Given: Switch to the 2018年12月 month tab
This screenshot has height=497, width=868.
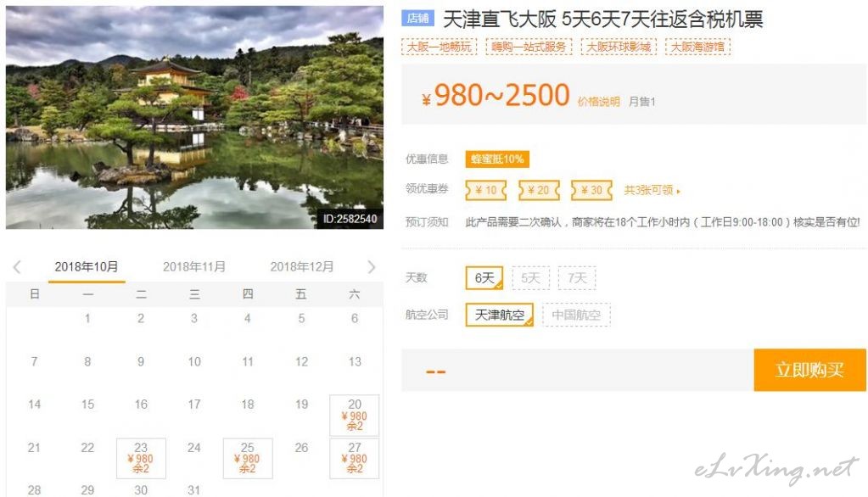Looking at the screenshot, I should tap(302, 267).
